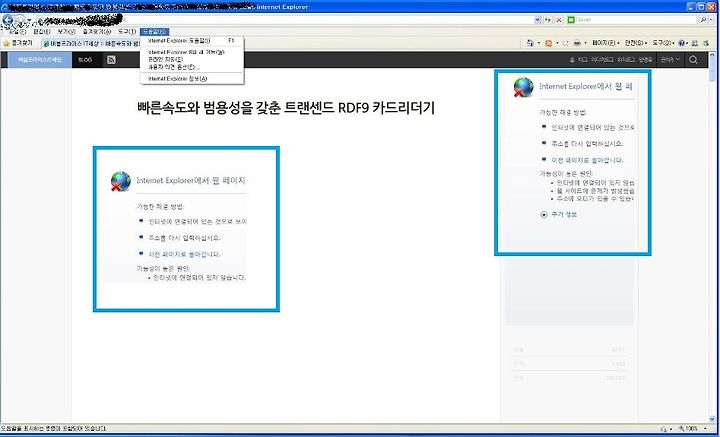
Task: Open the 안전(S) command bar dropdown
Action: [636, 43]
